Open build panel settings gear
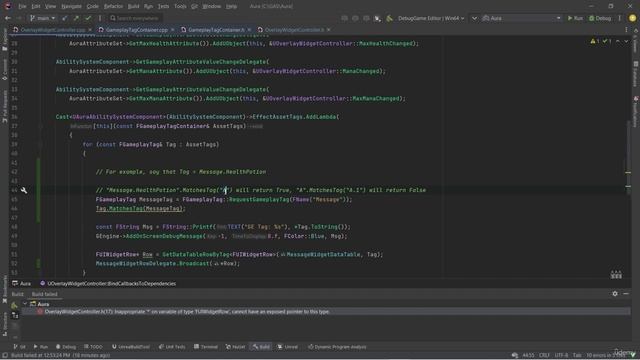Screen dimensions: 640x360 point(615,294)
